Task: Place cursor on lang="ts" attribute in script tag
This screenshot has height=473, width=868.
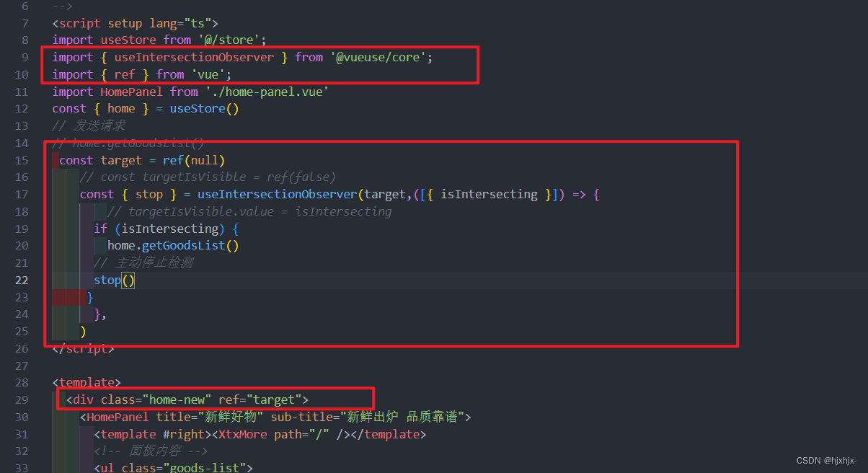Action: (180, 23)
